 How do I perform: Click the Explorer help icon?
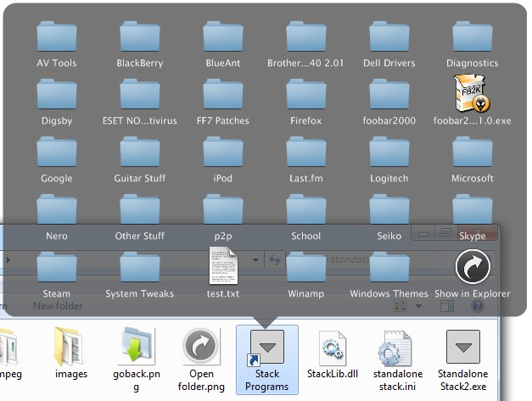pyautogui.click(x=478, y=306)
